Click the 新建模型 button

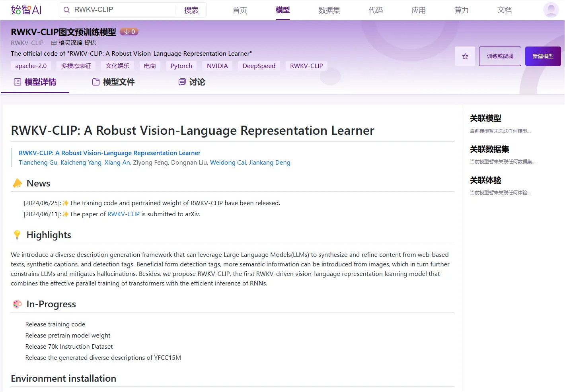[x=543, y=56]
